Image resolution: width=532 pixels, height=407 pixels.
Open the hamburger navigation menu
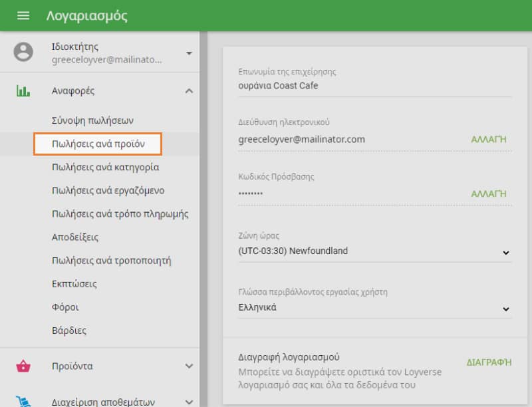click(23, 15)
